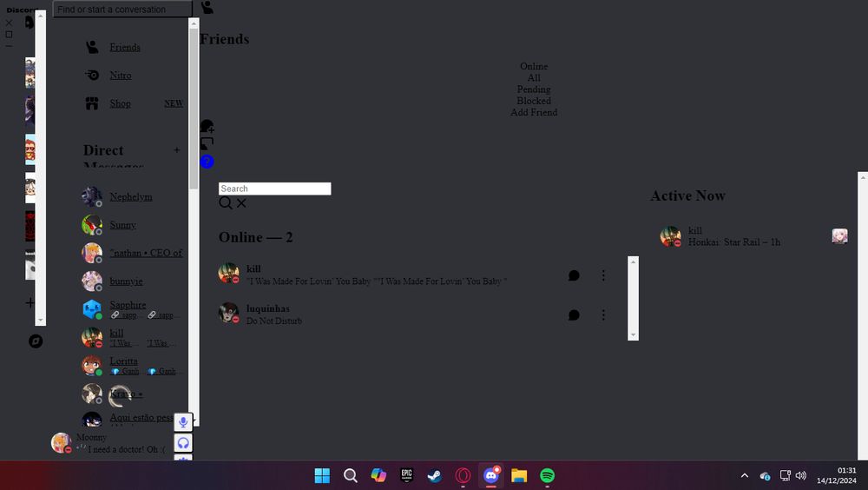This screenshot has height=490, width=868.
Task: Open the volume control in the system tray
Action: (x=800, y=475)
